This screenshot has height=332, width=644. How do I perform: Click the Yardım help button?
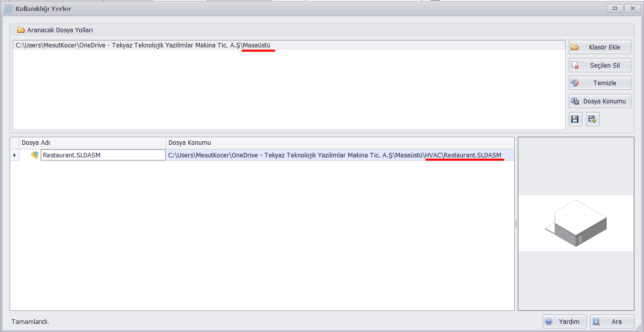(x=565, y=321)
